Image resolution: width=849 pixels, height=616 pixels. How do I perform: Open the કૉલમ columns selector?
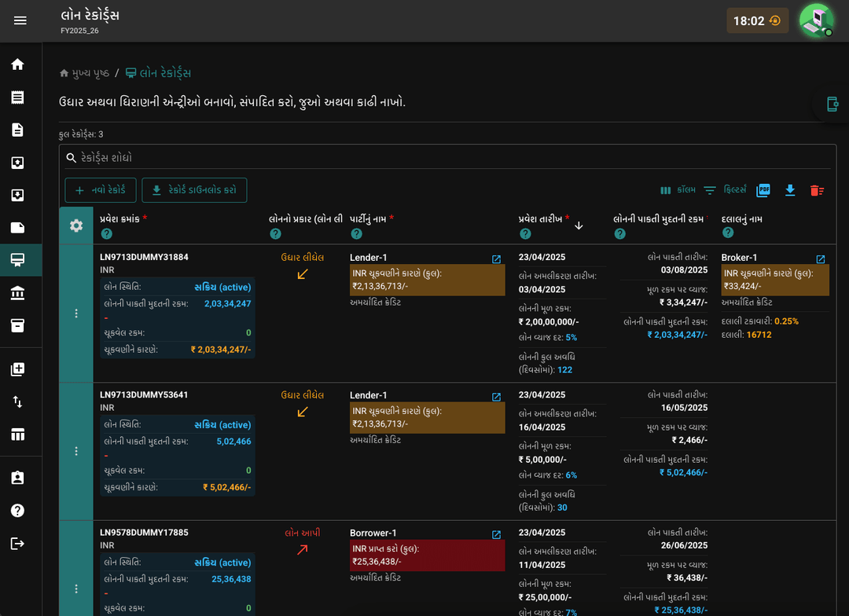click(678, 190)
